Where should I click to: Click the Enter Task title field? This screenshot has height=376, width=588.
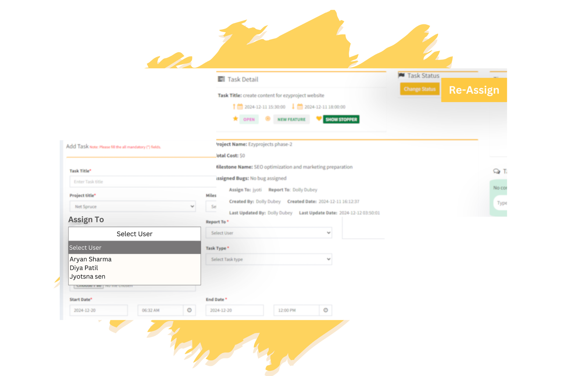141,182
